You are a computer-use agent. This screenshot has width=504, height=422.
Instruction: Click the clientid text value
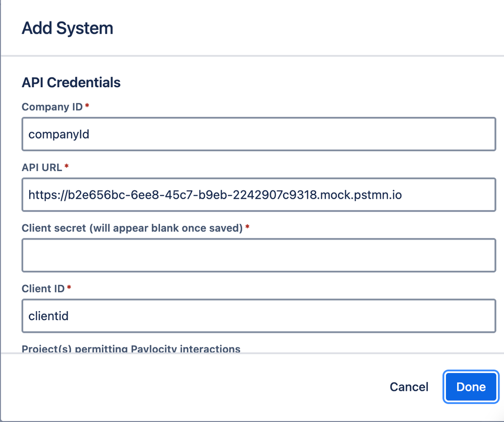tap(48, 316)
